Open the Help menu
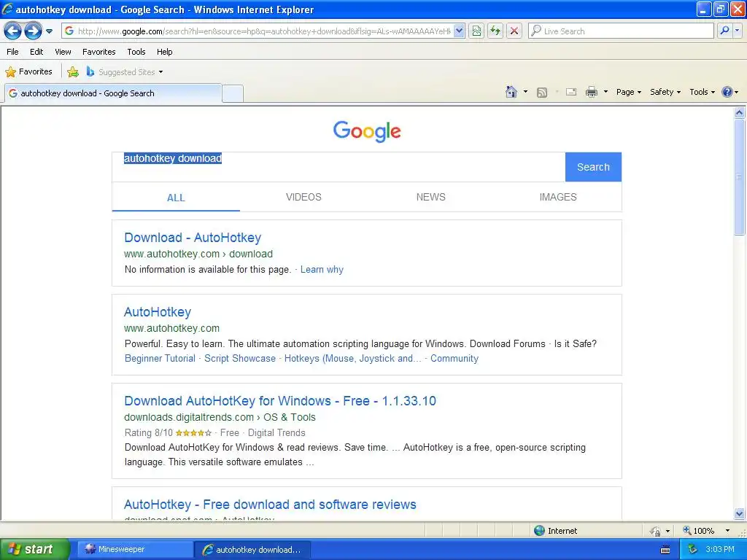The image size is (747, 560). click(164, 52)
